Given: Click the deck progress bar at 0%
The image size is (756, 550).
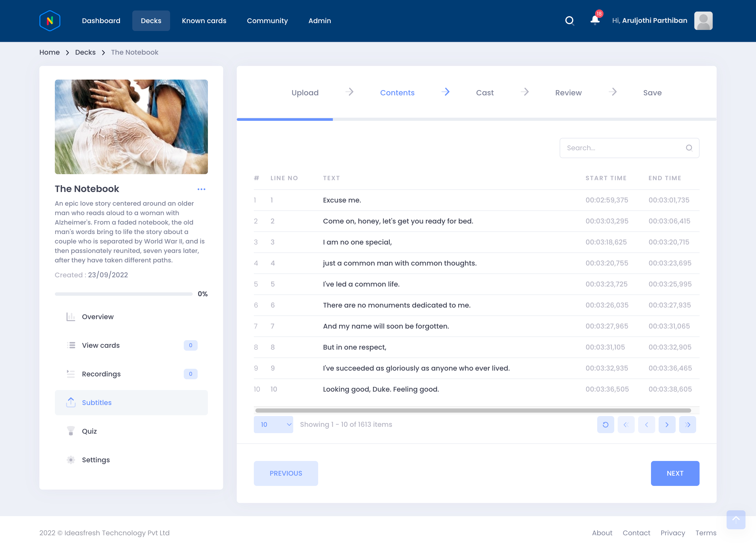Looking at the screenshot, I should [124, 294].
